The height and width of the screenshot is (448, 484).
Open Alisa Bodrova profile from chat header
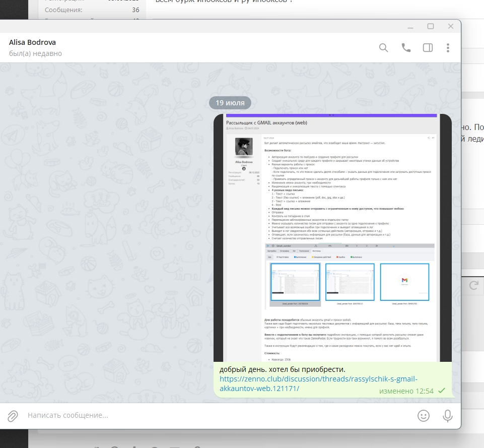(x=32, y=42)
